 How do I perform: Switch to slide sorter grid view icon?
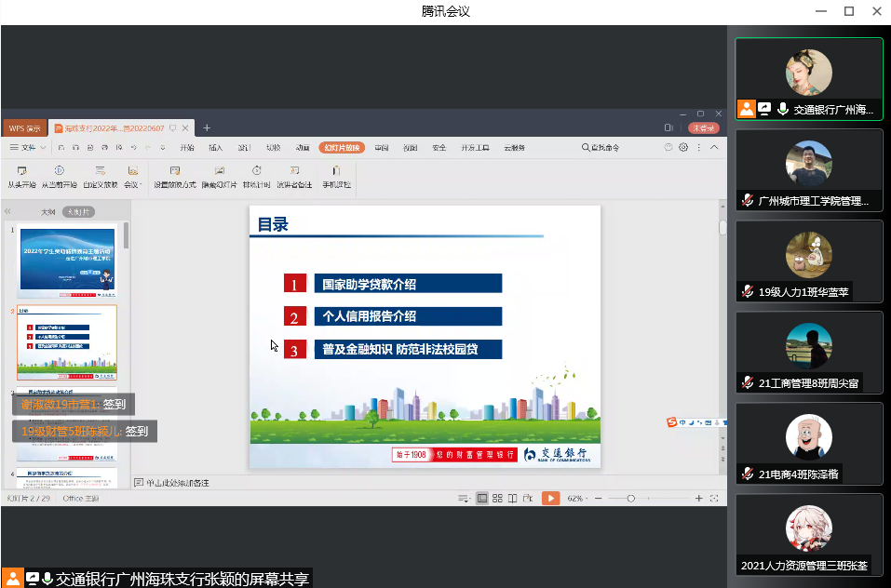(497, 499)
